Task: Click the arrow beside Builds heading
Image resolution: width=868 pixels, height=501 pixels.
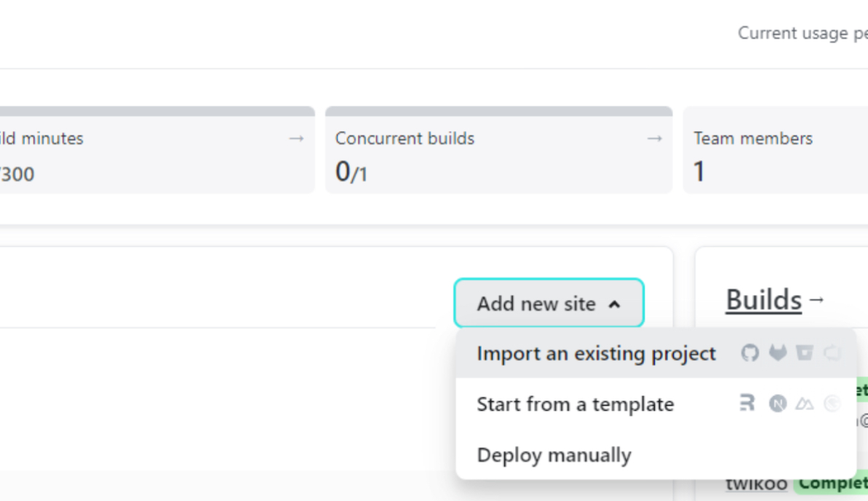Action: (817, 300)
